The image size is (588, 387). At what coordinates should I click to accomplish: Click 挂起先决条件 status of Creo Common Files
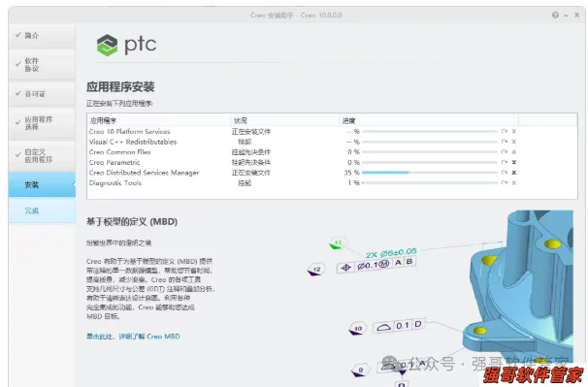click(251, 152)
